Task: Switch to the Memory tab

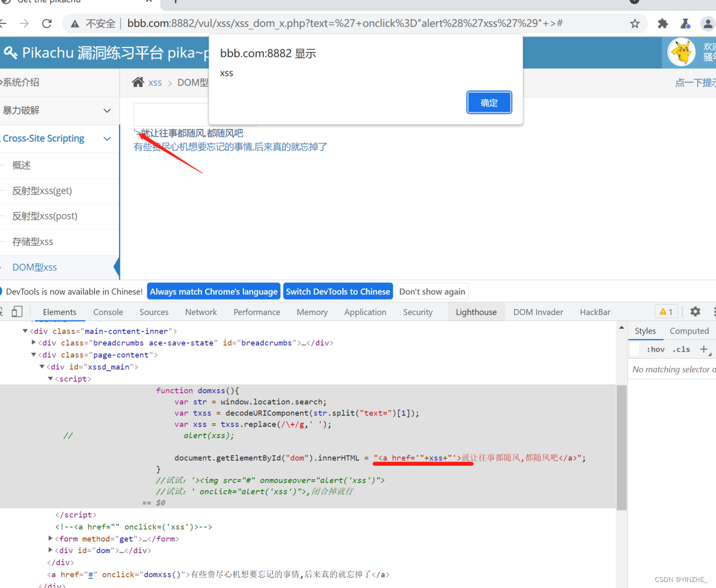Action: [312, 312]
